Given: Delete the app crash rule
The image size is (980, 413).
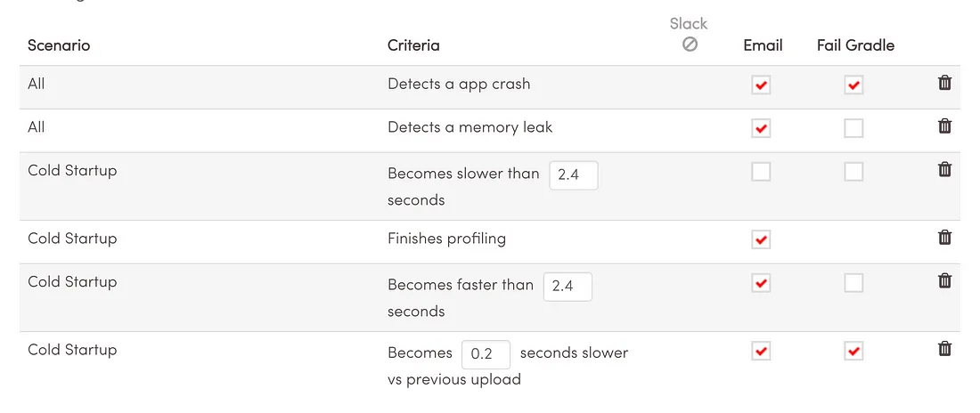Looking at the screenshot, I should click(944, 83).
